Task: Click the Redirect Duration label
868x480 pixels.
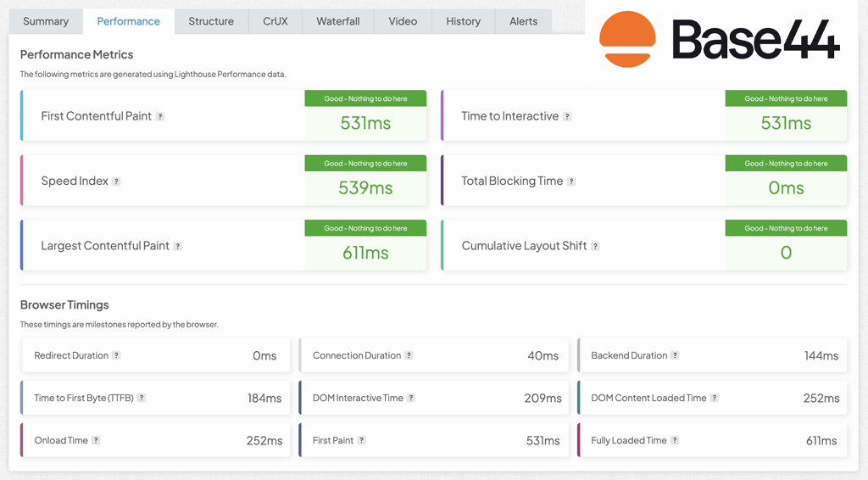Action: click(x=71, y=355)
